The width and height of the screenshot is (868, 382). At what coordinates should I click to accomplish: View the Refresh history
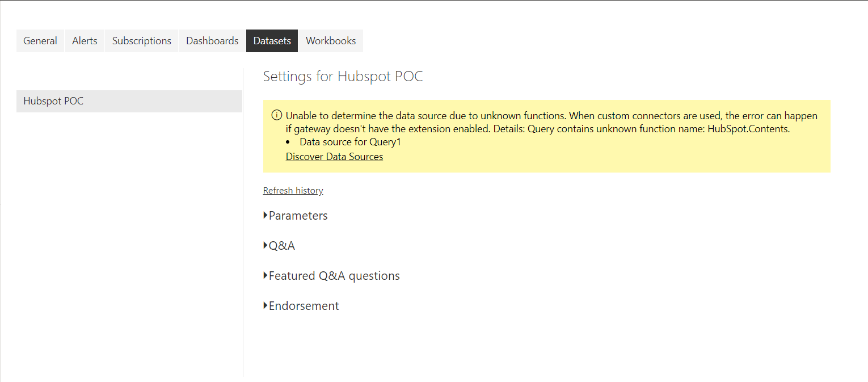click(x=293, y=190)
